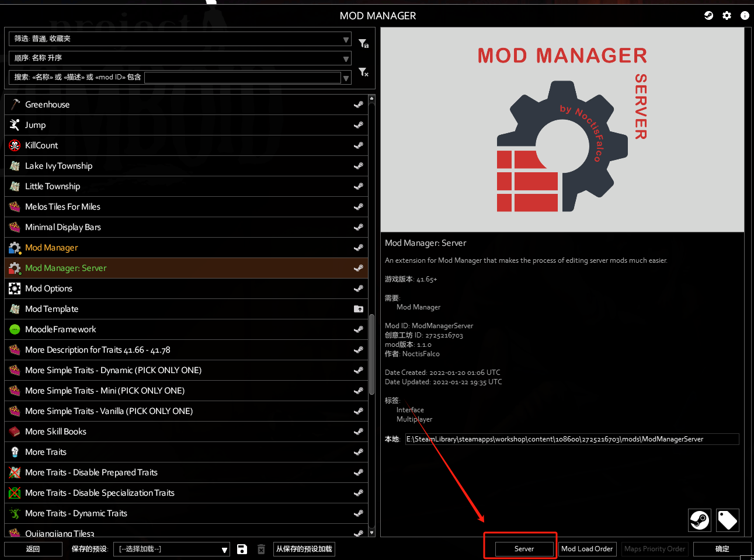Click Steam source icon on More Traits row
The height and width of the screenshot is (560, 754).
[359, 452]
